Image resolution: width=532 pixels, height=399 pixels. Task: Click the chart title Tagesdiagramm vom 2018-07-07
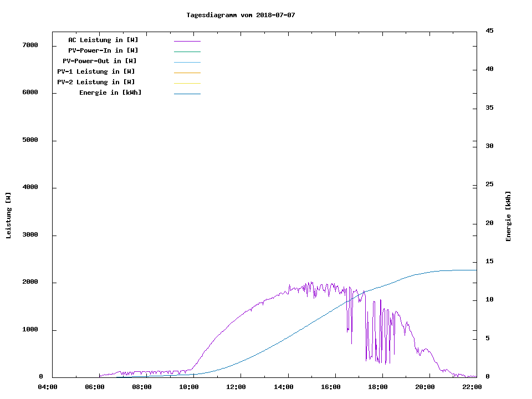pos(241,15)
